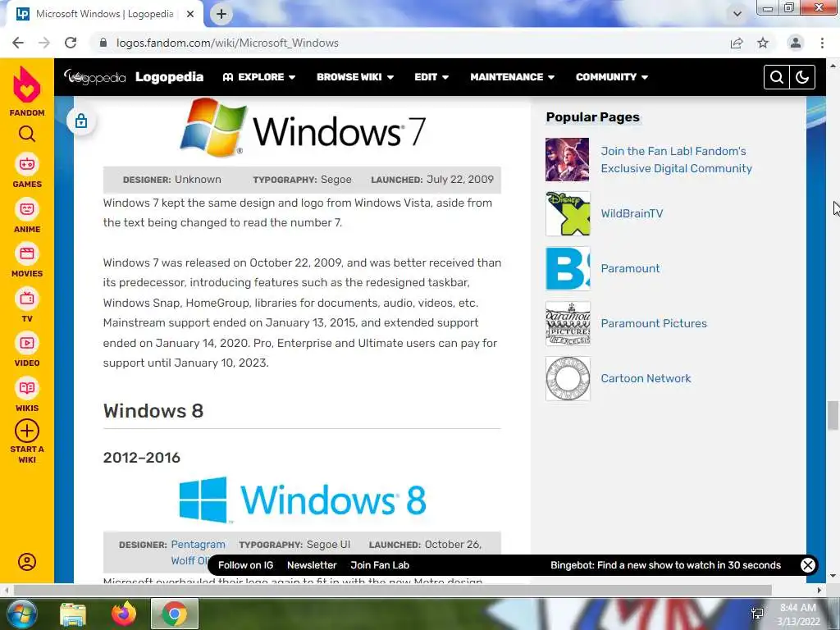The width and height of the screenshot is (840, 630).
Task: Expand the Maintenance menu
Action: (x=512, y=77)
